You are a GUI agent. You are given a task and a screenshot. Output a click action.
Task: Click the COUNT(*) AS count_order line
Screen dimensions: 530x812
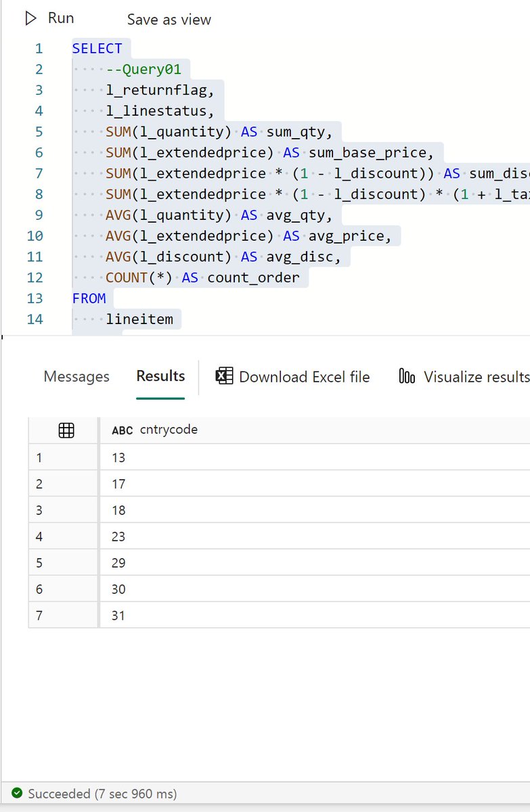202,278
